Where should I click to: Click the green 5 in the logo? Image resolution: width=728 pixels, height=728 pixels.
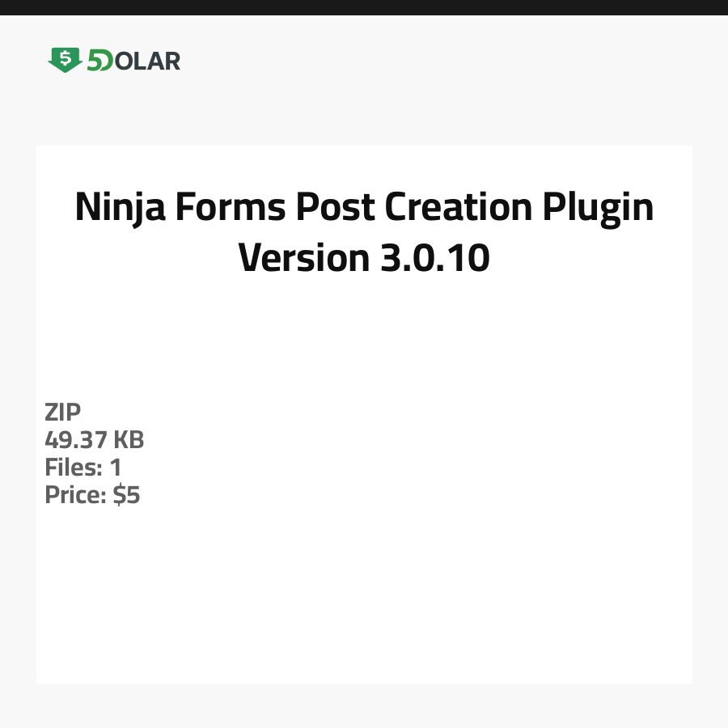click(95, 61)
